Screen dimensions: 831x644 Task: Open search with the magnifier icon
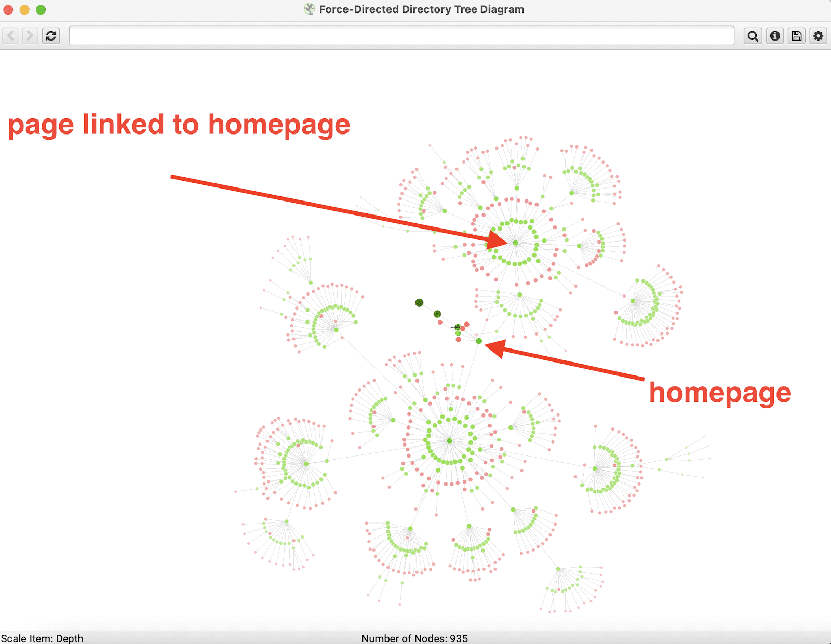[753, 36]
